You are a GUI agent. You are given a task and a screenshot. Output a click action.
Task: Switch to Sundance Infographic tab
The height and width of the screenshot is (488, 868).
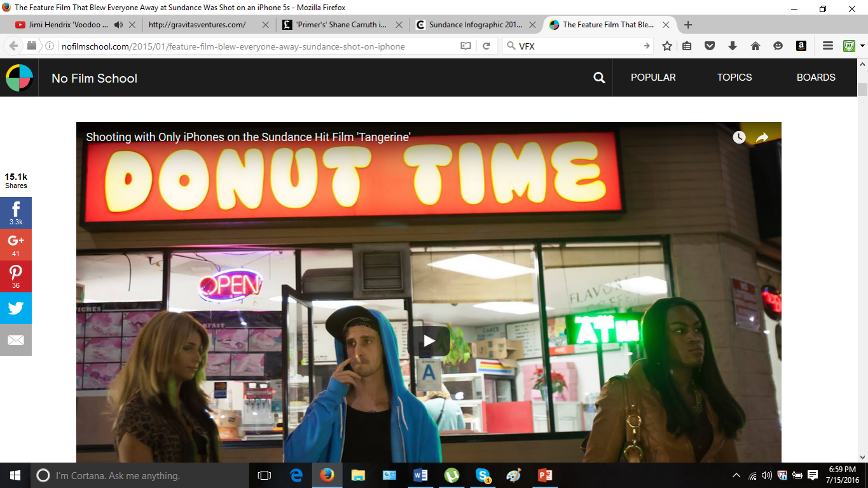coord(476,25)
